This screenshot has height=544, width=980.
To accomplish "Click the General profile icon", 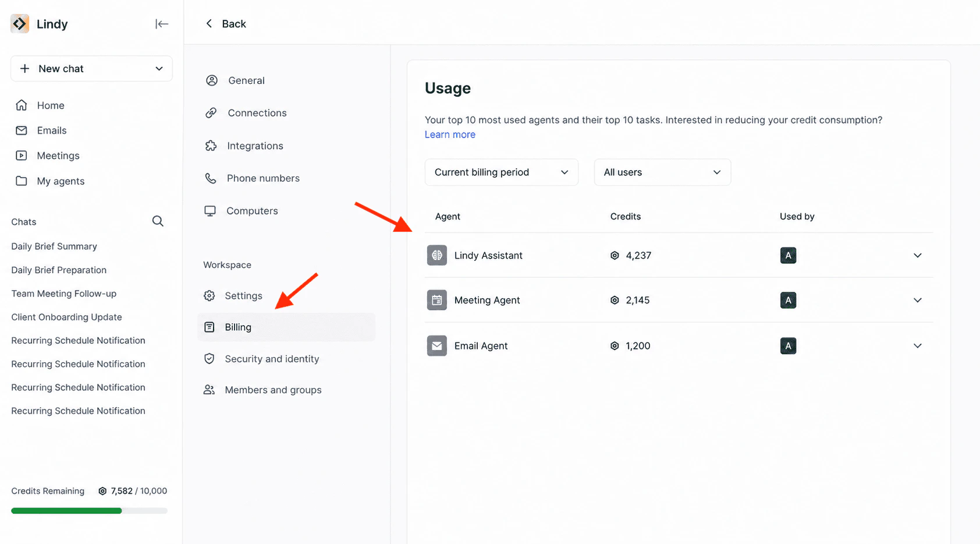I will [x=212, y=80].
